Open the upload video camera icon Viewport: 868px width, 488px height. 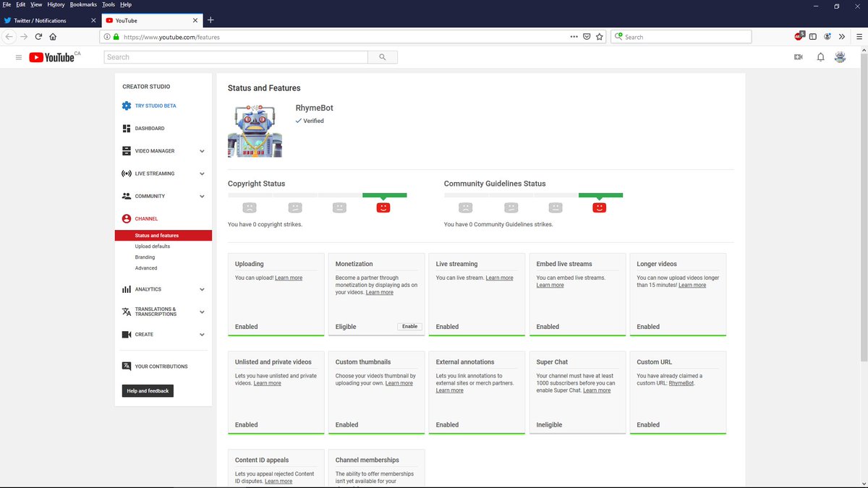799,57
